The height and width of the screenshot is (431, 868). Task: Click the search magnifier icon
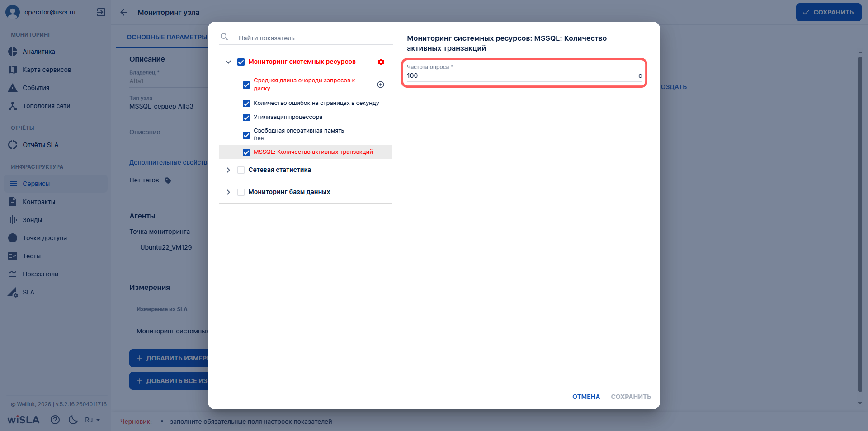pos(224,37)
